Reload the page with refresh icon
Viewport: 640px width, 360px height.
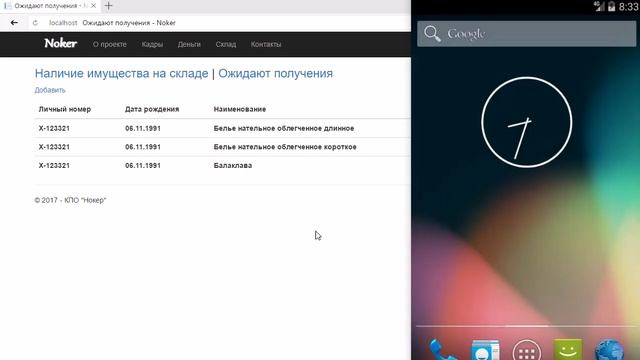click(35, 23)
